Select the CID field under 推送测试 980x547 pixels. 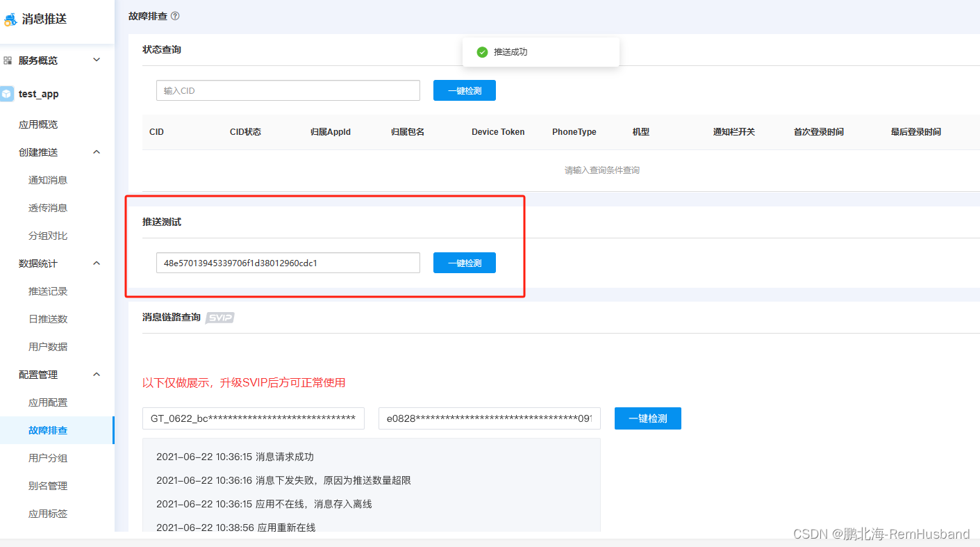(288, 263)
